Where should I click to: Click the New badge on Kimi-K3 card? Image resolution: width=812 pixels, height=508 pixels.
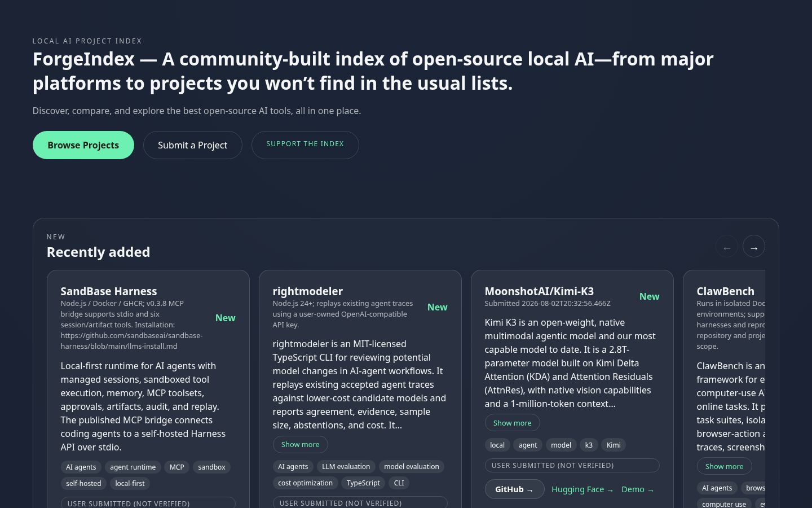point(650,296)
